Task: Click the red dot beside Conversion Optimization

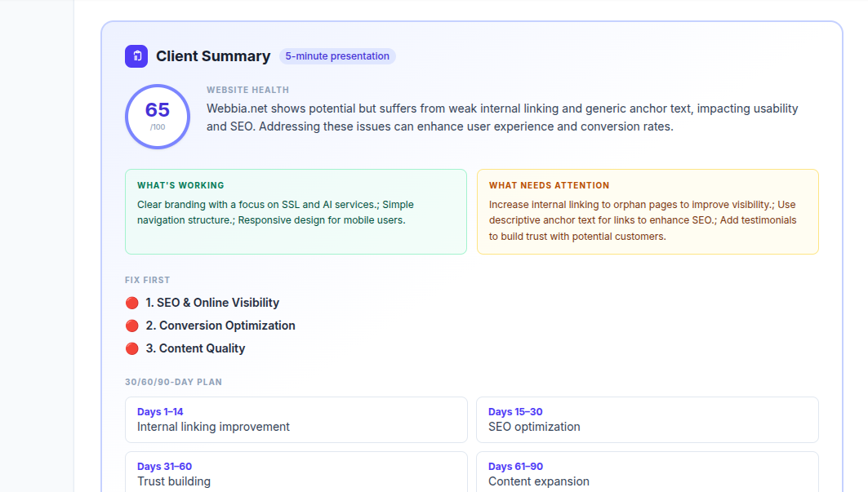Action: (131, 326)
